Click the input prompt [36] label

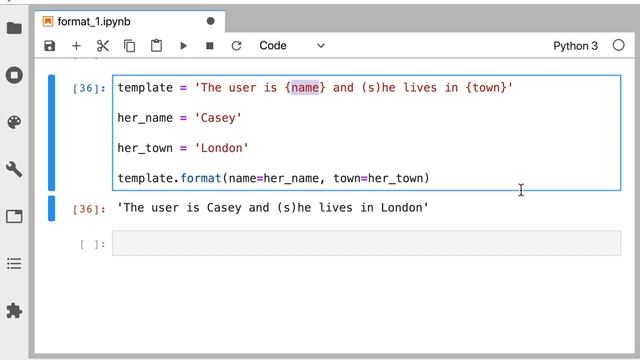[89, 88]
